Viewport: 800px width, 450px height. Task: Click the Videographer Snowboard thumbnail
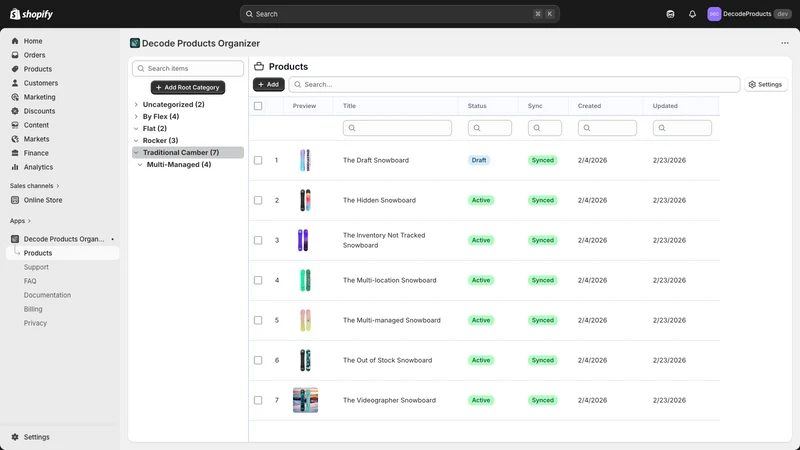click(305, 401)
